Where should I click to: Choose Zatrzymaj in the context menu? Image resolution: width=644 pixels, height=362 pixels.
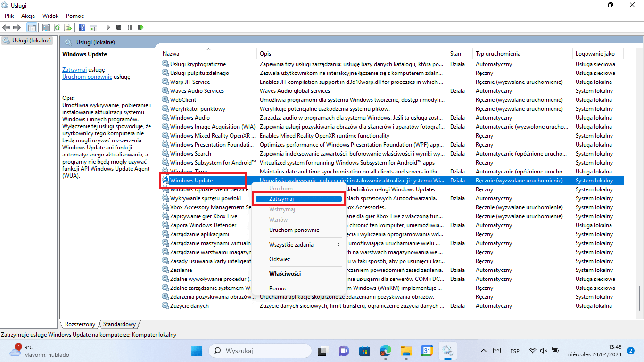(298, 199)
